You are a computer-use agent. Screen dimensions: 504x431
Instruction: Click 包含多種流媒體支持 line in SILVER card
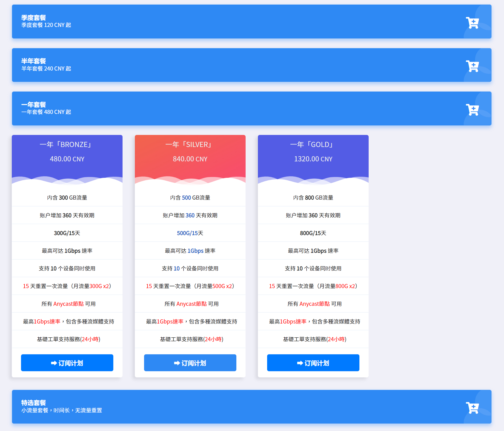(x=191, y=321)
